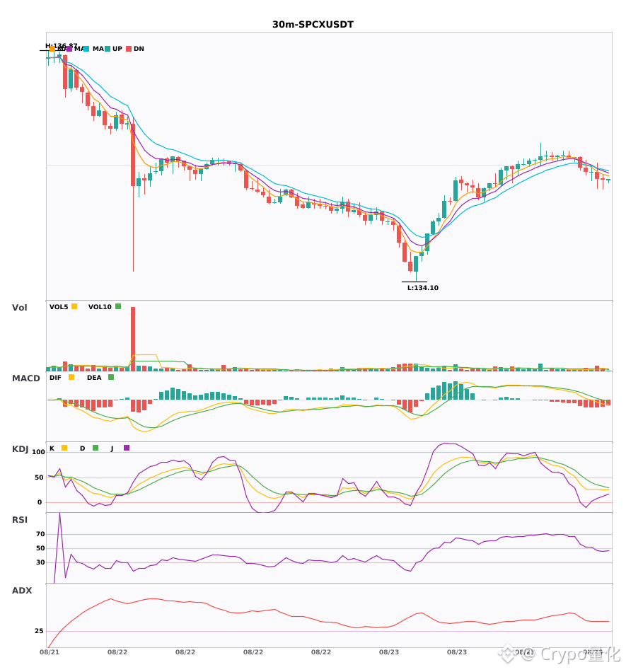Click the ADX panel label

point(22,591)
